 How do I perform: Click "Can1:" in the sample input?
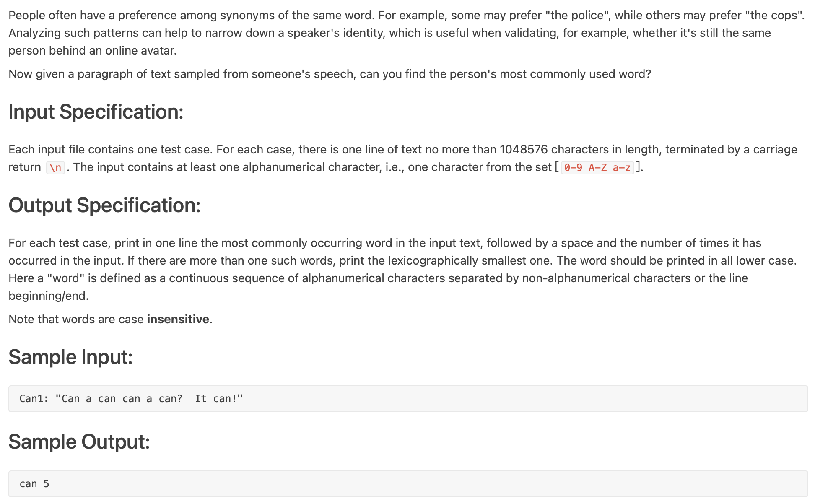pos(34,399)
